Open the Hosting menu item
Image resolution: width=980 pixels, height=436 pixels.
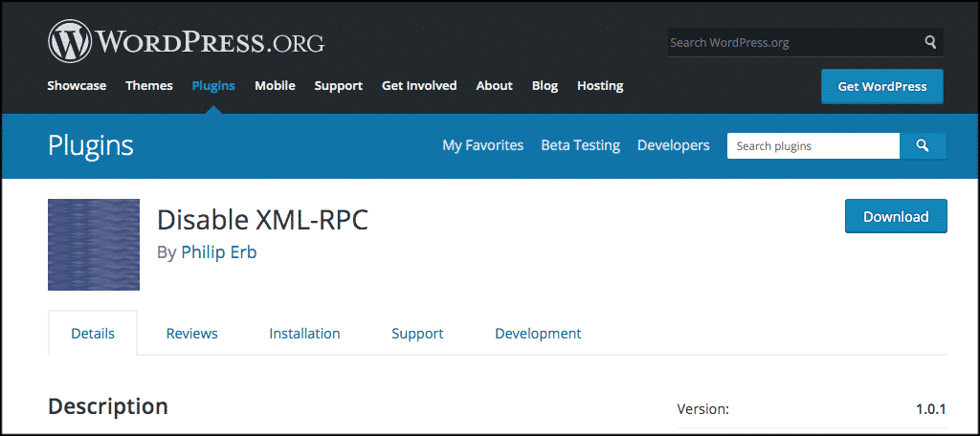600,86
